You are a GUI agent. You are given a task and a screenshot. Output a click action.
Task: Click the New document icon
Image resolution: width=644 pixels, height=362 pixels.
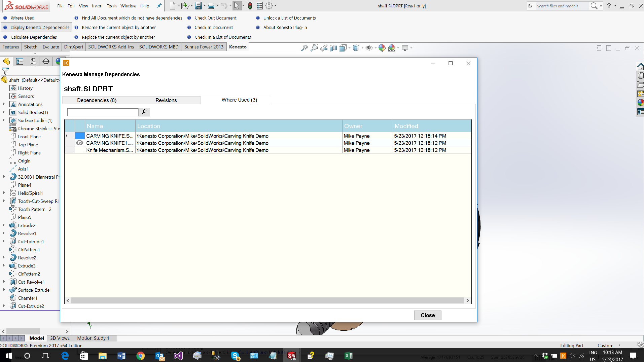[x=172, y=6]
